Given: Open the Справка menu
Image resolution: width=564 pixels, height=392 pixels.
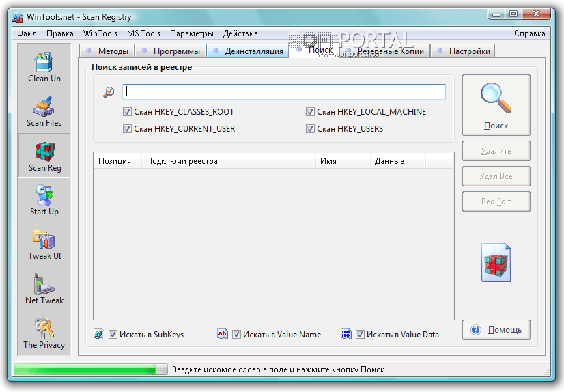Looking at the screenshot, I should (x=529, y=33).
